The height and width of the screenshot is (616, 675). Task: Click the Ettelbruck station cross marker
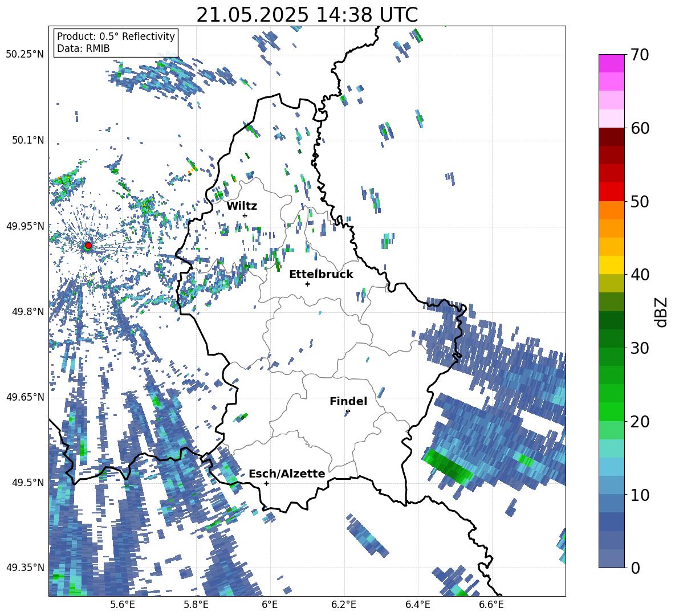[307, 284]
